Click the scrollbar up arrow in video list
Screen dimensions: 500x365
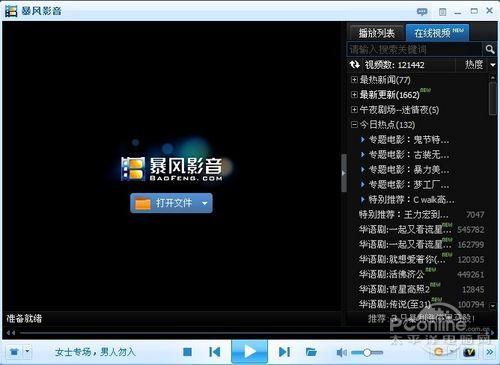pos(493,78)
